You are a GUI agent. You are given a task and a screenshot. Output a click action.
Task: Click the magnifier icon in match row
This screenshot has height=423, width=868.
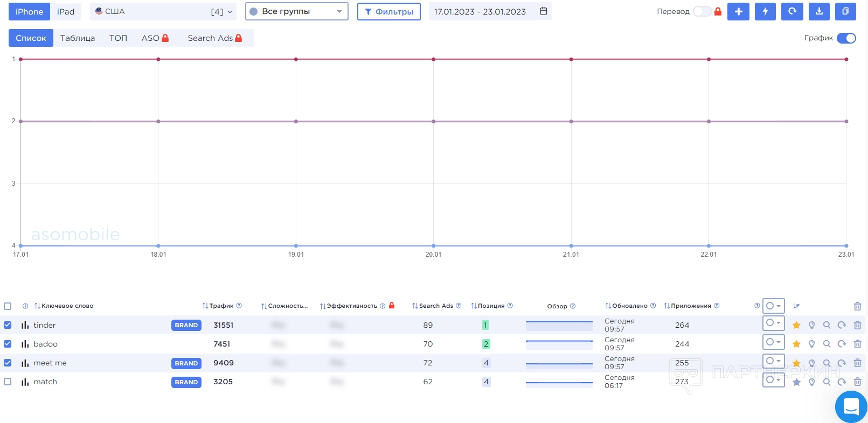pos(827,382)
